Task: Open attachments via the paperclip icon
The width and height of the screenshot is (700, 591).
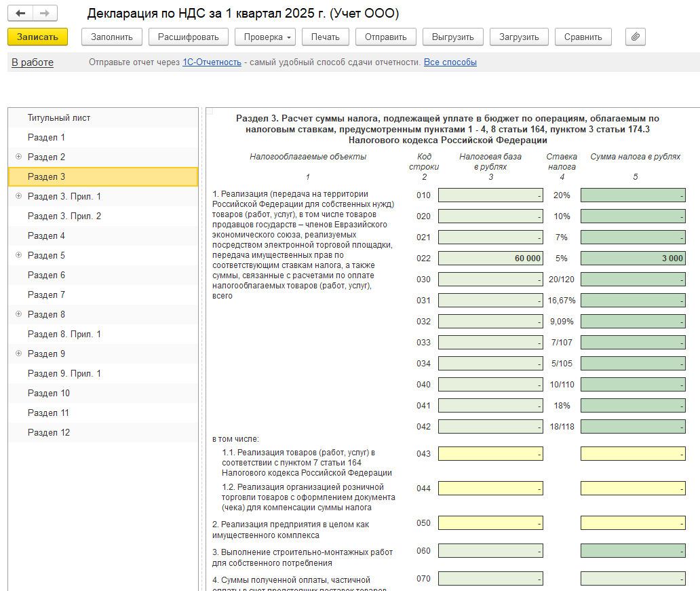Action: click(635, 37)
